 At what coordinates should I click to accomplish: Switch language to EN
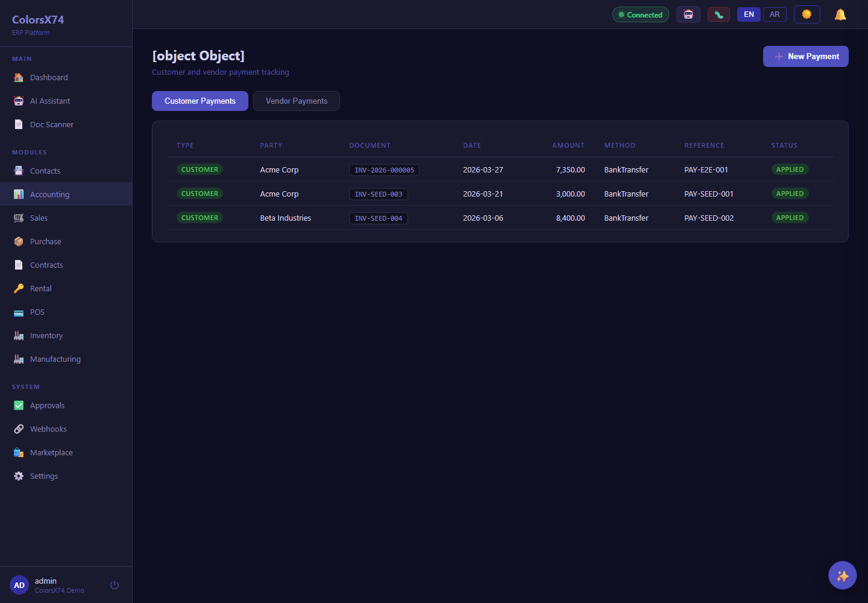tap(749, 14)
